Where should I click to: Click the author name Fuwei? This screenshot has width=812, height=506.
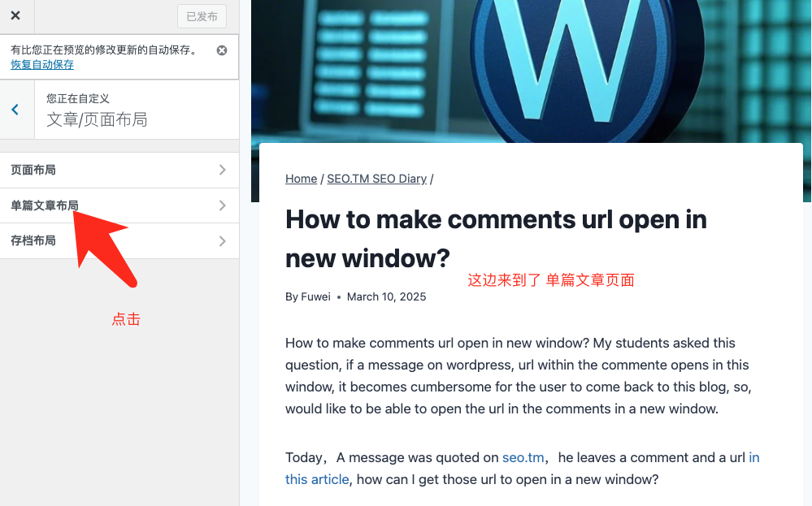coord(315,296)
